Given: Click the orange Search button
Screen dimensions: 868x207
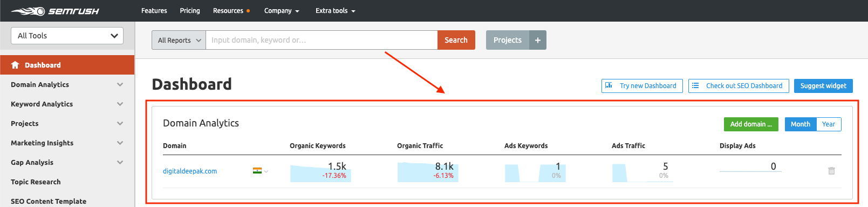Looking at the screenshot, I should (x=456, y=40).
